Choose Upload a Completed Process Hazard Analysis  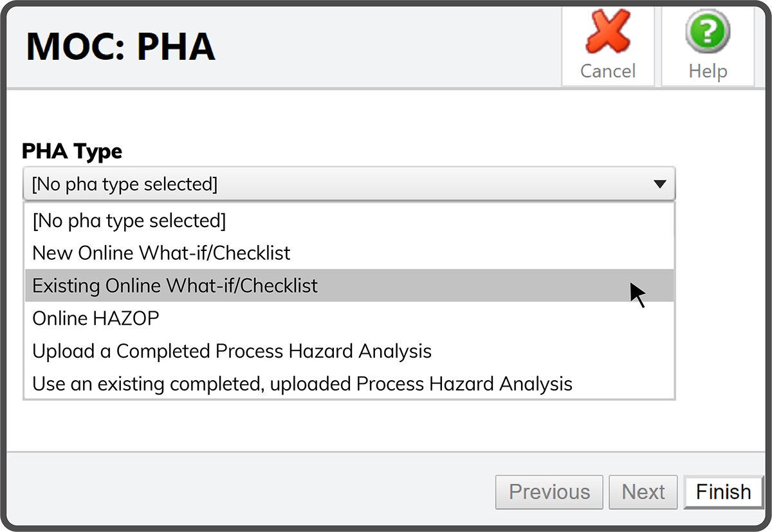point(232,351)
